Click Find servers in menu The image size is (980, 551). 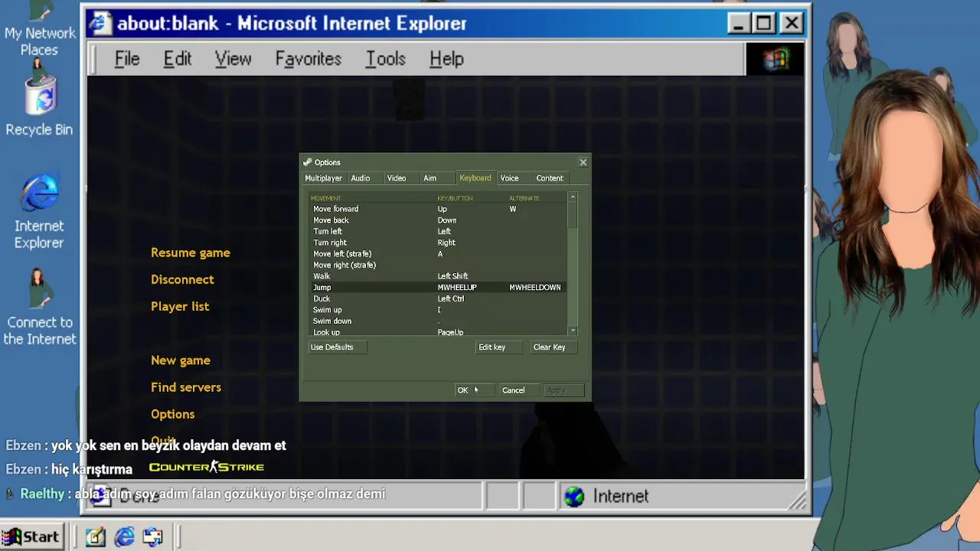[x=186, y=387]
